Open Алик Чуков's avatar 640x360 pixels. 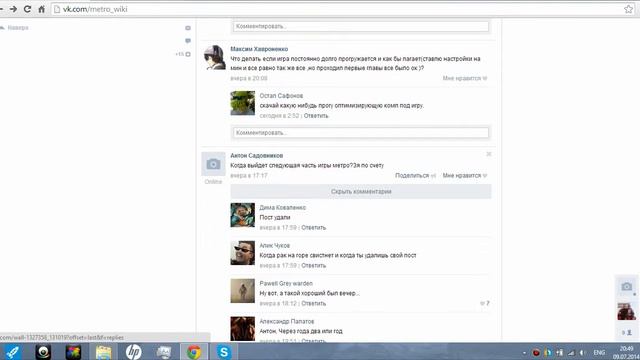(242, 253)
